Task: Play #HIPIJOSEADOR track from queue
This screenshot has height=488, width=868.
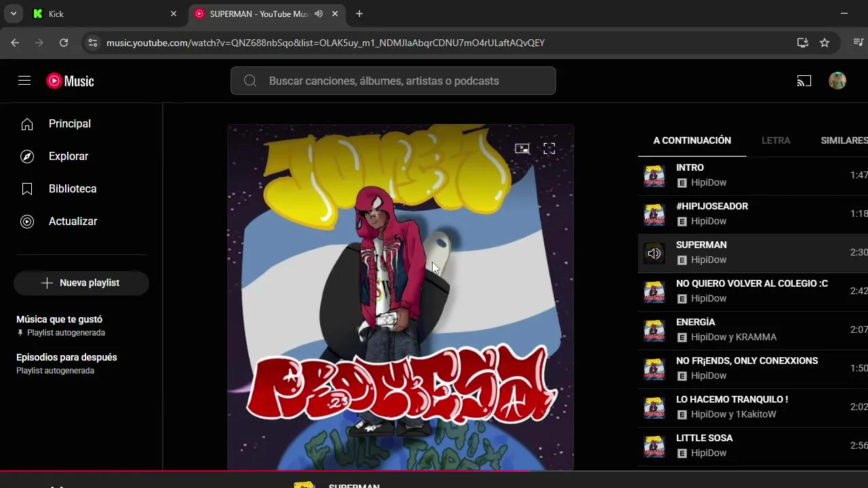Action: [x=753, y=214]
